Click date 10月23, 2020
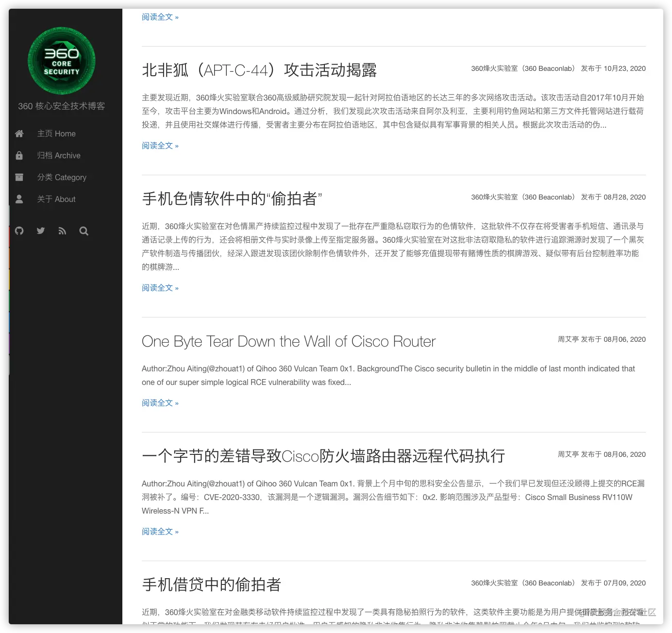Screen dimensions: 672x633 624,68
